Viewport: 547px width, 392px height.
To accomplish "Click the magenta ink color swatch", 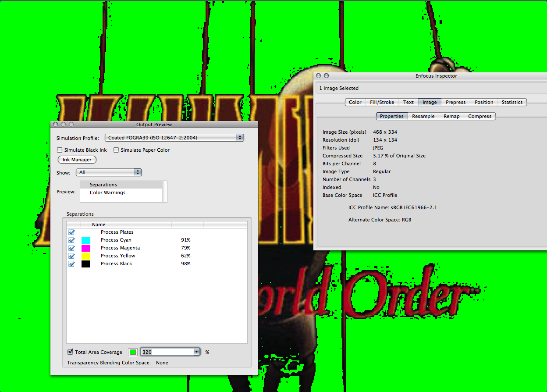I will pyautogui.click(x=86, y=248).
